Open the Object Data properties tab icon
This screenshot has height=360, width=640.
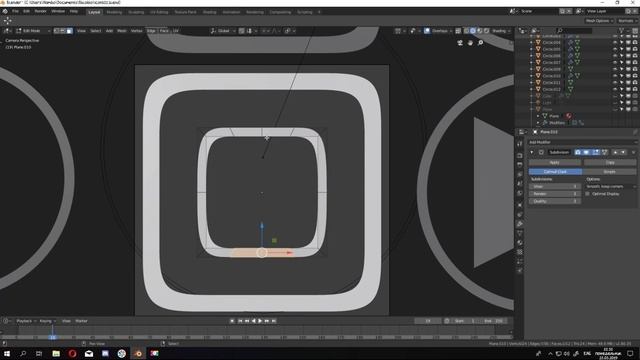[x=520, y=233]
